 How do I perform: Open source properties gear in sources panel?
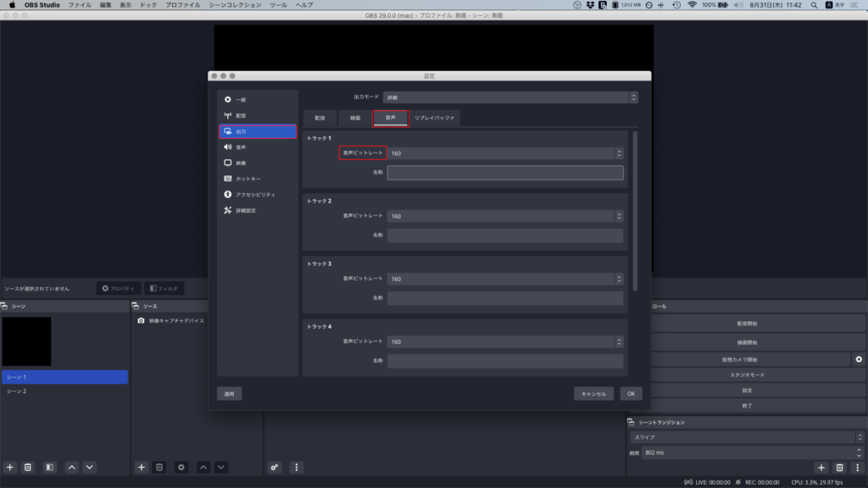pos(181,467)
